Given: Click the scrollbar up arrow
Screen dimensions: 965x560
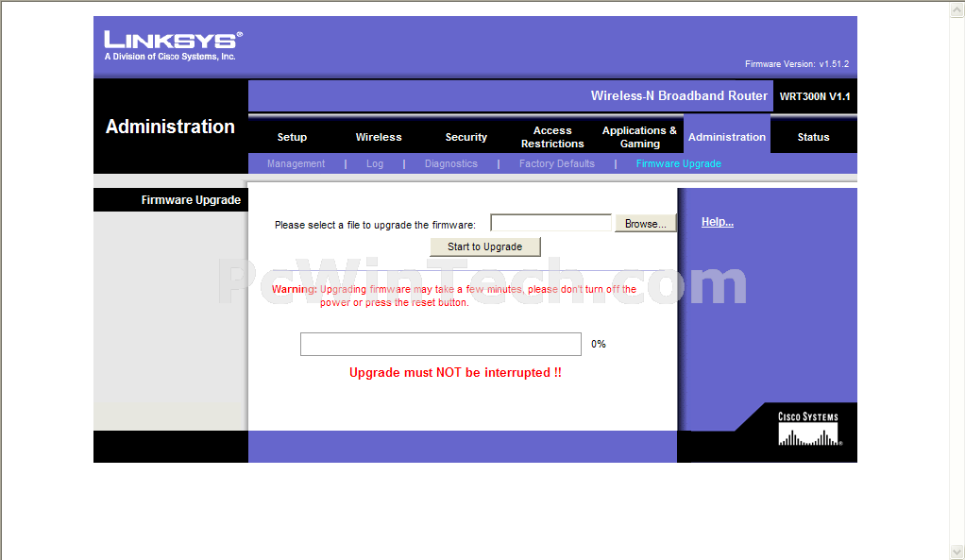Looking at the screenshot, I should coord(957,9).
